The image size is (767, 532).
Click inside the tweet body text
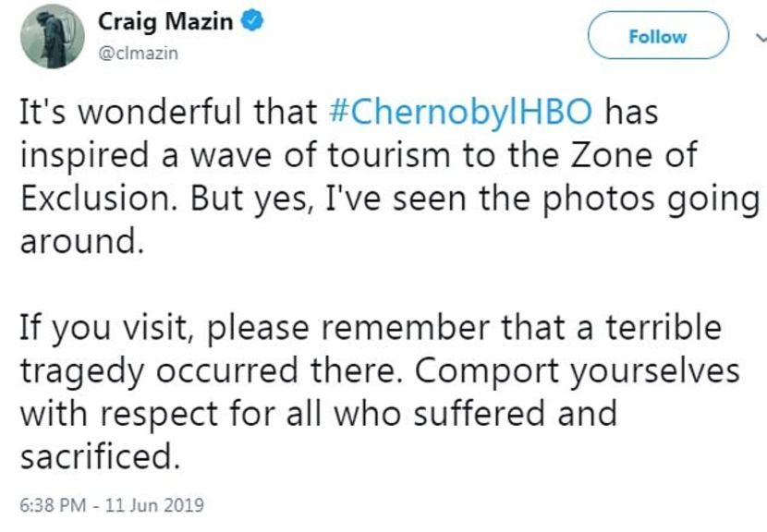pyautogui.click(x=370, y=277)
